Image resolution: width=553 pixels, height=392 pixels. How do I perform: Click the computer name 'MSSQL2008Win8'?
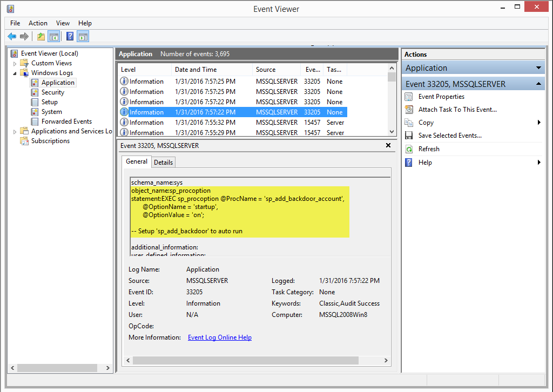[343, 315]
